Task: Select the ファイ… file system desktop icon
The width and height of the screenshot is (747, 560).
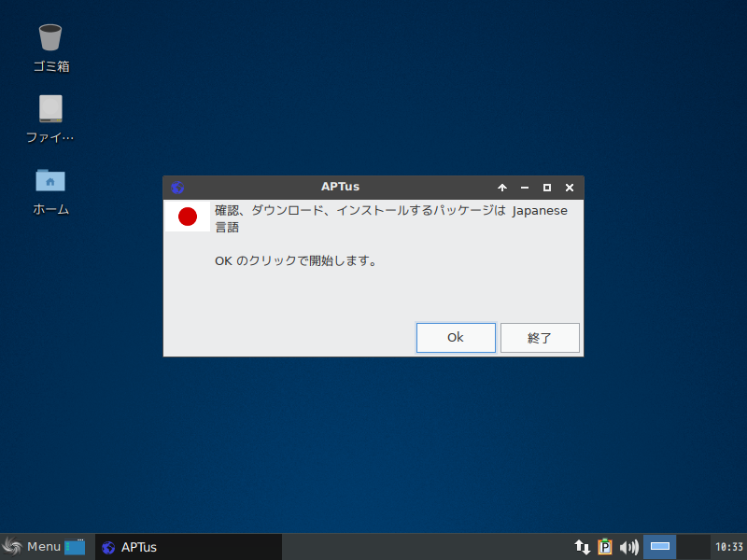Action: (x=50, y=119)
